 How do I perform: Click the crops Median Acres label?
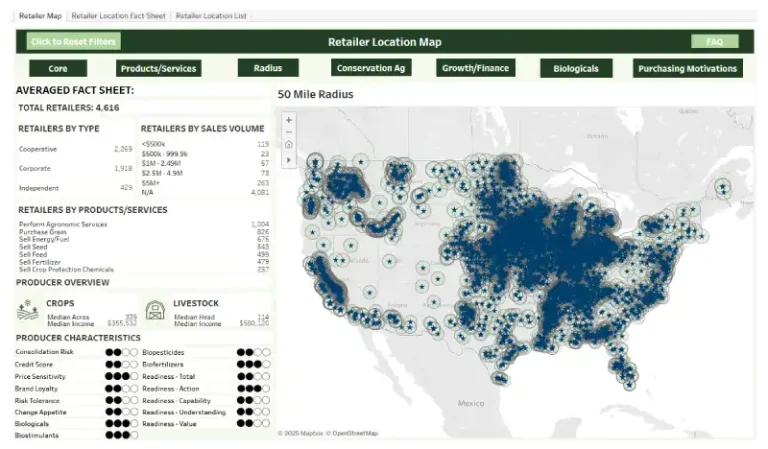coord(68,317)
